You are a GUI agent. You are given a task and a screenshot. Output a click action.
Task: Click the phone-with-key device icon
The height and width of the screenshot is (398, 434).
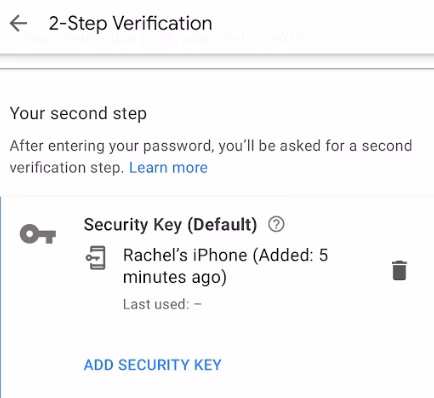(96, 258)
